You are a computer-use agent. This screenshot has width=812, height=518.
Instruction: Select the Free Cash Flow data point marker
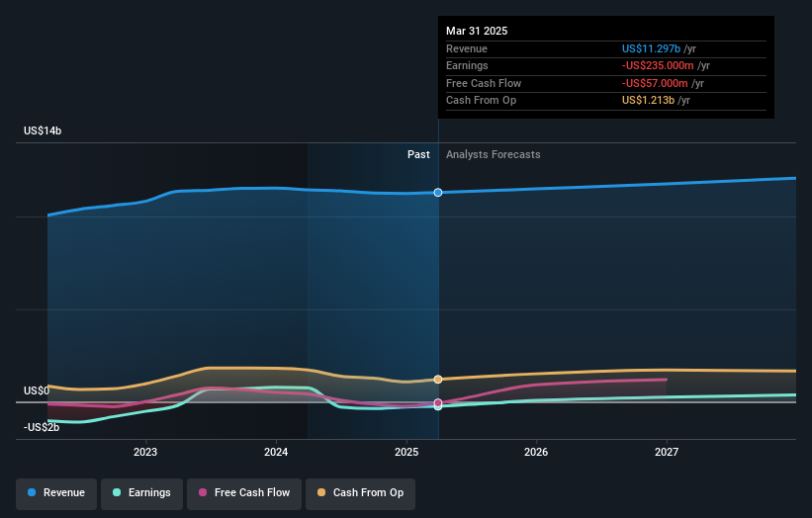438,402
